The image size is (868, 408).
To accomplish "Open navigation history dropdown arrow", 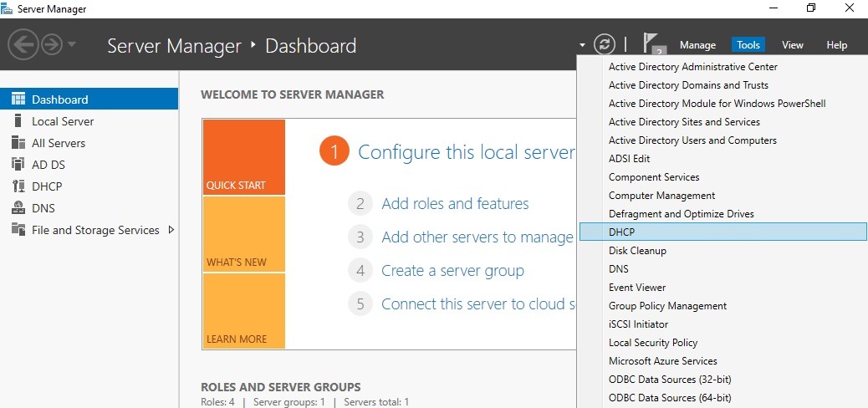I will (x=72, y=45).
